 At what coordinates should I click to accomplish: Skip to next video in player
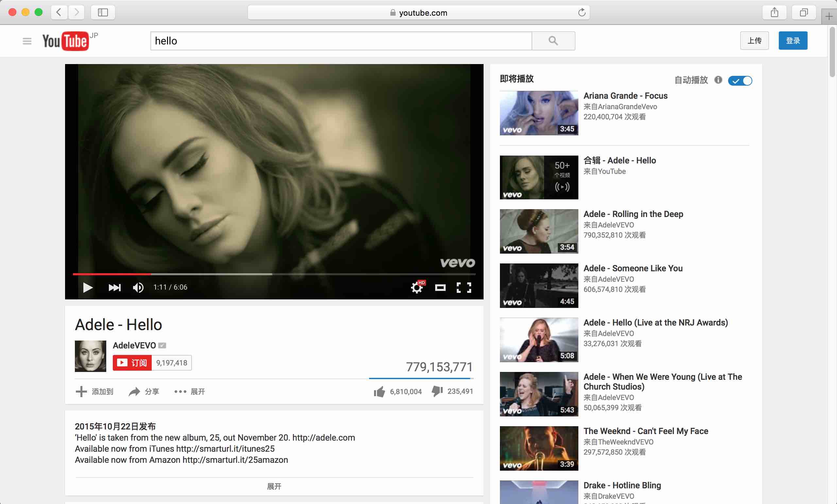[x=114, y=288]
